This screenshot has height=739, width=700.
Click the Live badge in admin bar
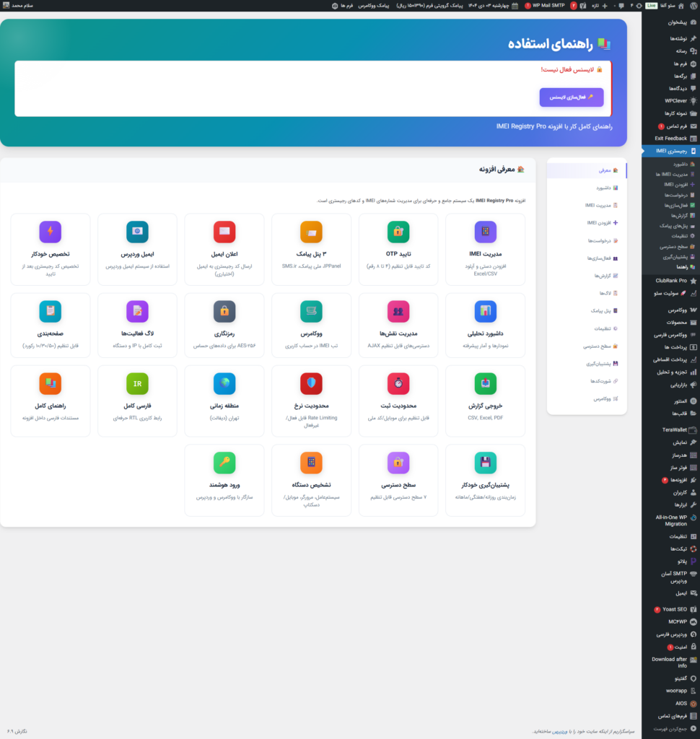(x=652, y=6)
